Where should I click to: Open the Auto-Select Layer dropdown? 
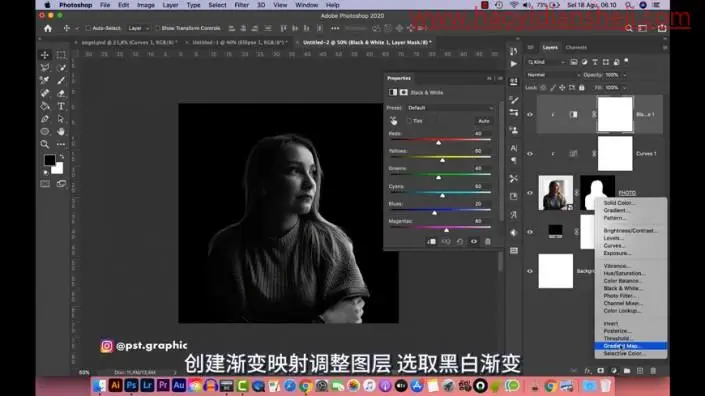pos(138,28)
